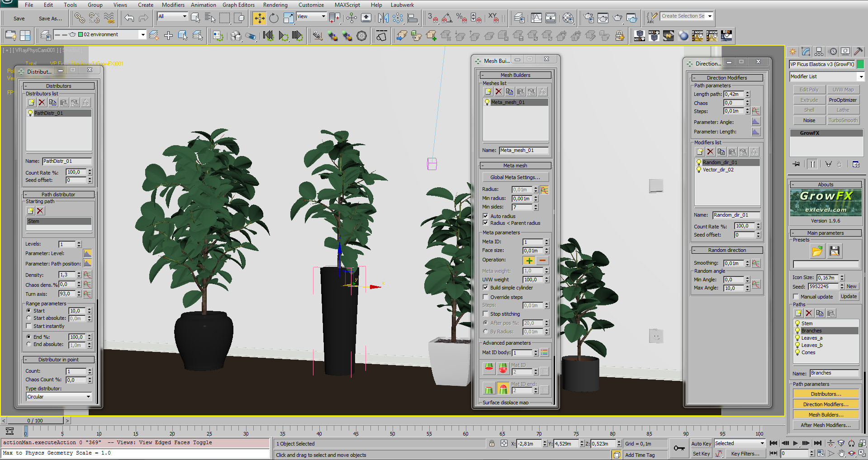
Task: Open Render Setup
Action: click(x=588, y=18)
